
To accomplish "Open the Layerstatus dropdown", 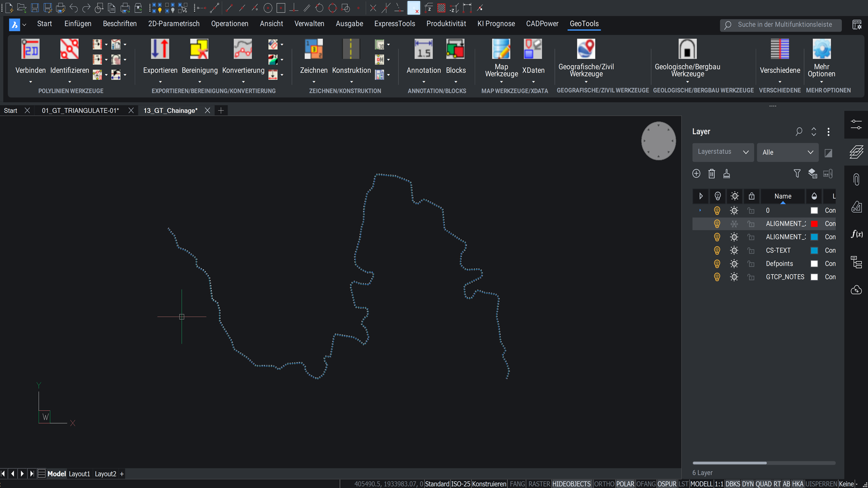I will tap(722, 152).
